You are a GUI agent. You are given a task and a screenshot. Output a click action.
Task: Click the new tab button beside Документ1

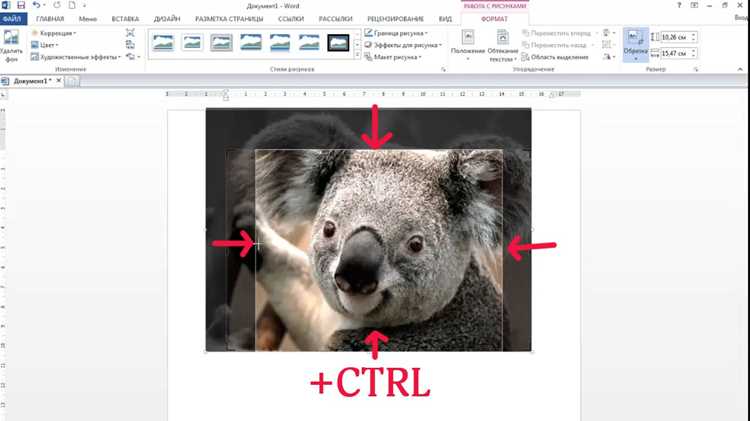(x=72, y=81)
